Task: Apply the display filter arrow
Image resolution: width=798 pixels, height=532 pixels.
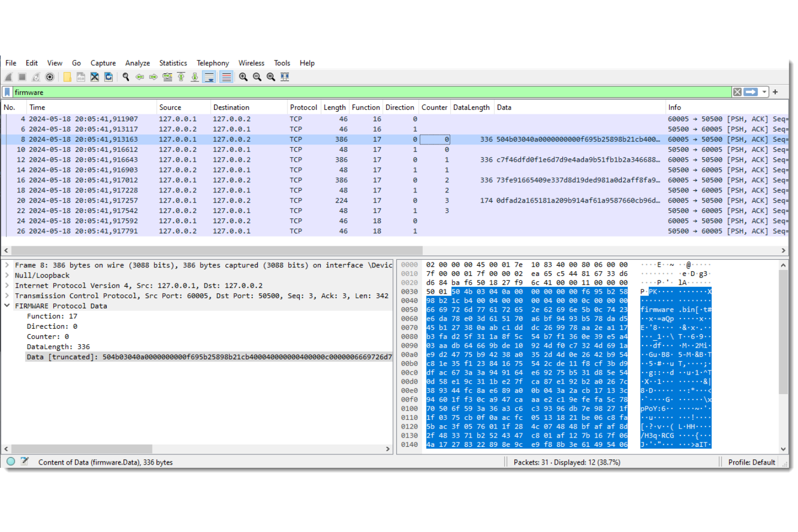Action: click(x=751, y=92)
